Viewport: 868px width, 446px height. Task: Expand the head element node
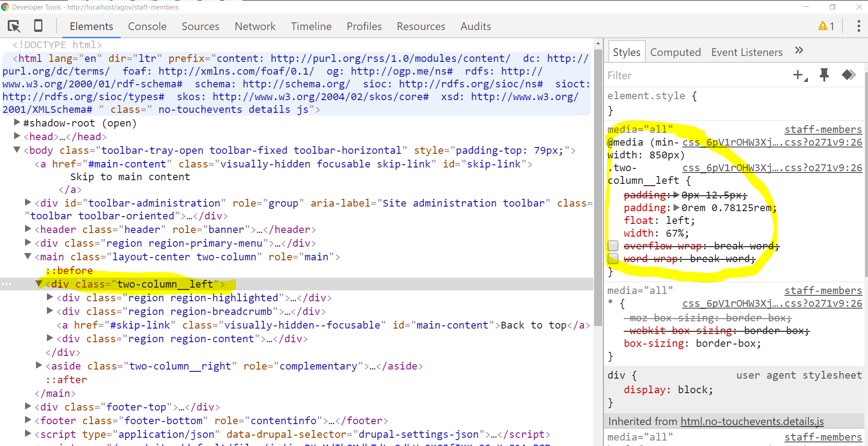pos(17,136)
